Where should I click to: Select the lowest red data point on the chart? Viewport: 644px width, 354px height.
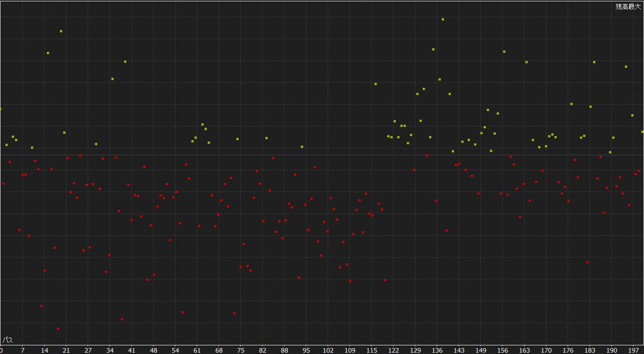[58, 329]
